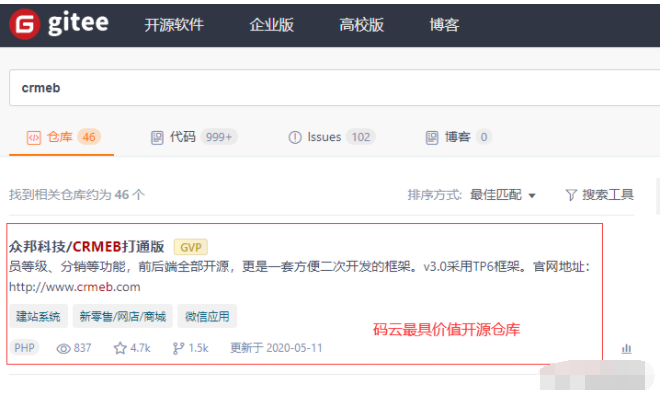Open the http://www.crmeb.com website link

click(x=74, y=285)
